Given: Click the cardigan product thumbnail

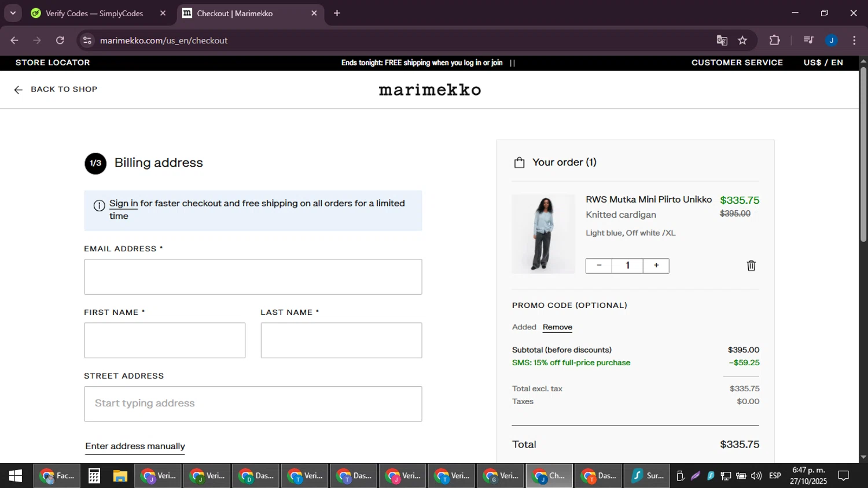Looking at the screenshot, I should coord(543,234).
